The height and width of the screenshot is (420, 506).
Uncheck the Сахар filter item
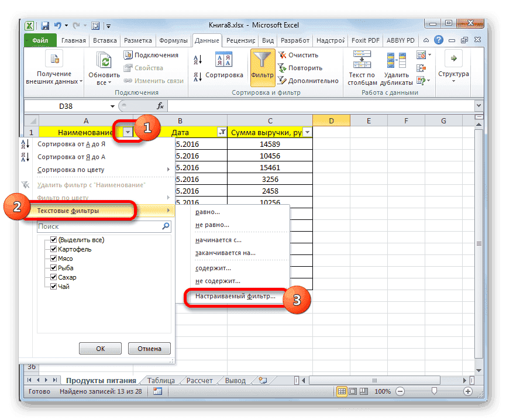point(54,277)
